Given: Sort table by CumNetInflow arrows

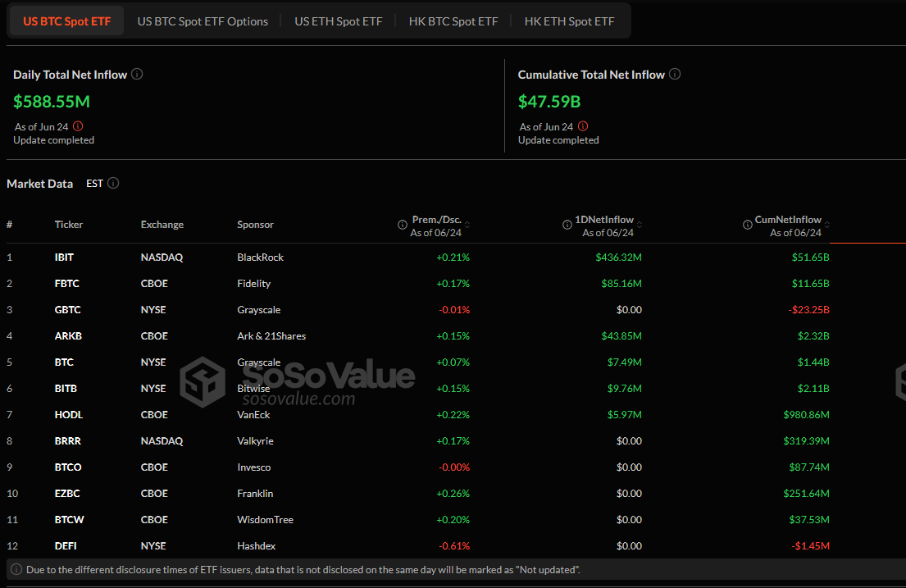Looking at the screenshot, I should click(x=826, y=225).
